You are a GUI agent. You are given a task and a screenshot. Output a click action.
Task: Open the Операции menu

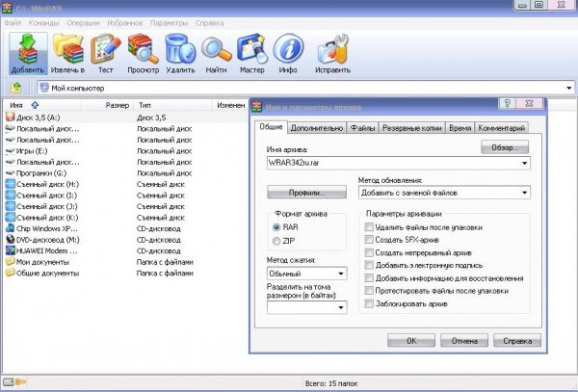(x=83, y=23)
